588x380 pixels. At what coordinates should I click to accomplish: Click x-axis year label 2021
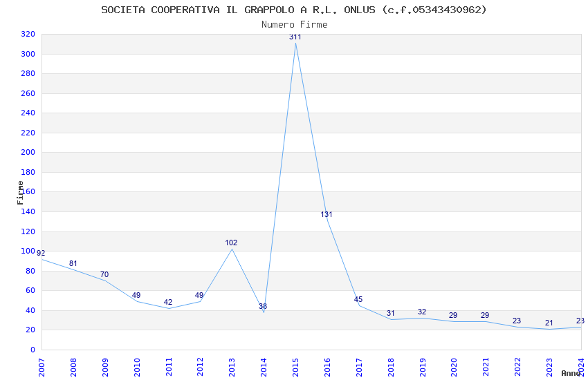point(486,368)
